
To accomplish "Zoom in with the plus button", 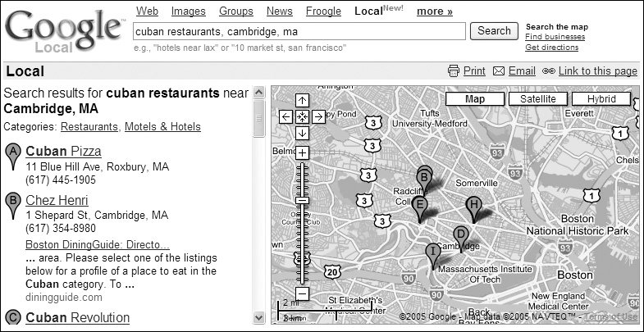I will coord(302,153).
